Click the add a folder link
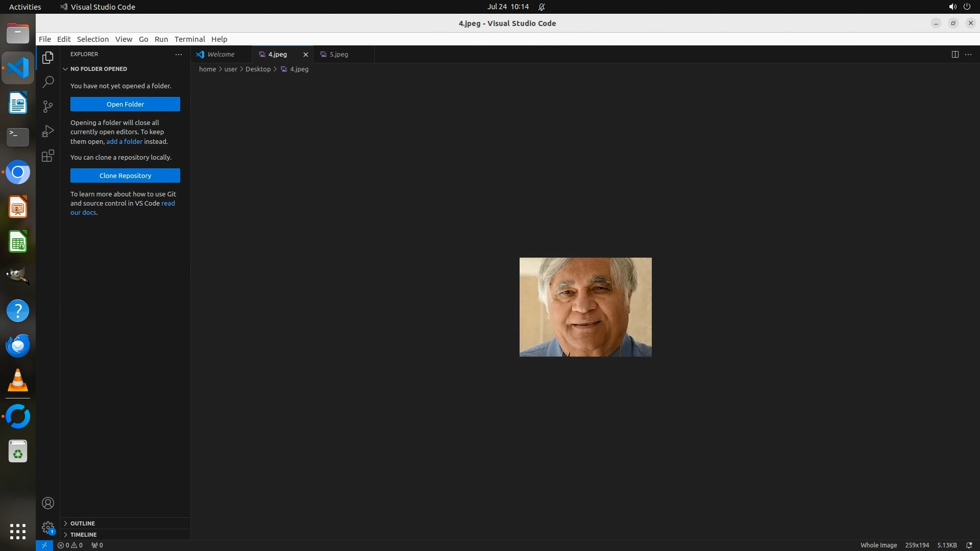The width and height of the screenshot is (980, 551). pyautogui.click(x=124, y=141)
